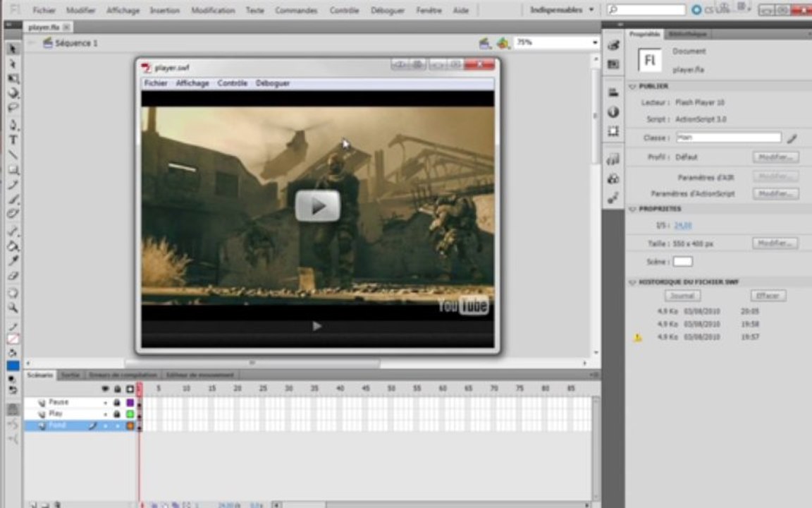The height and width of the screenshot is (508, 812).
Task: Select the Eraser tool
Action: (x=13, y=276)
